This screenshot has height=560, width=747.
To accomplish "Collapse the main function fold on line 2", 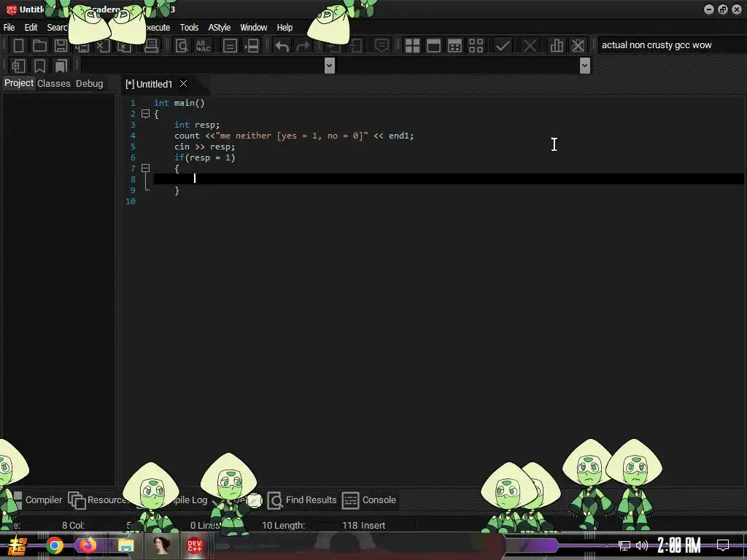I will [145, 113].
